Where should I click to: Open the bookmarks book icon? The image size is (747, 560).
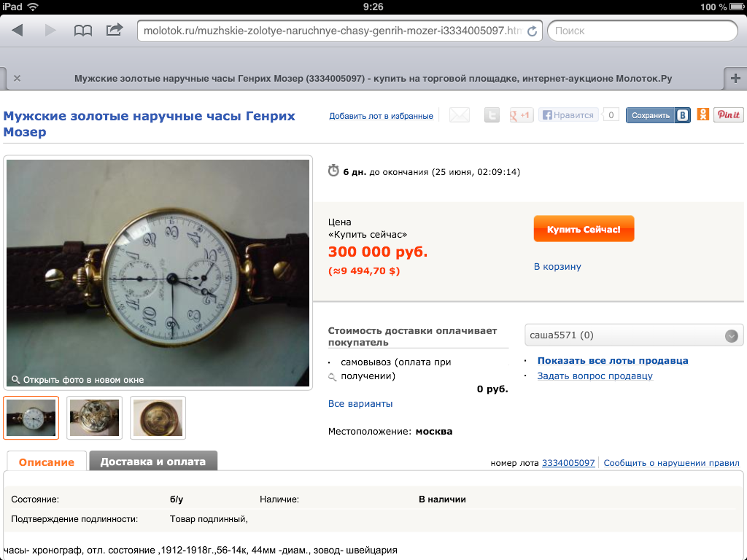tap(83, 31)
